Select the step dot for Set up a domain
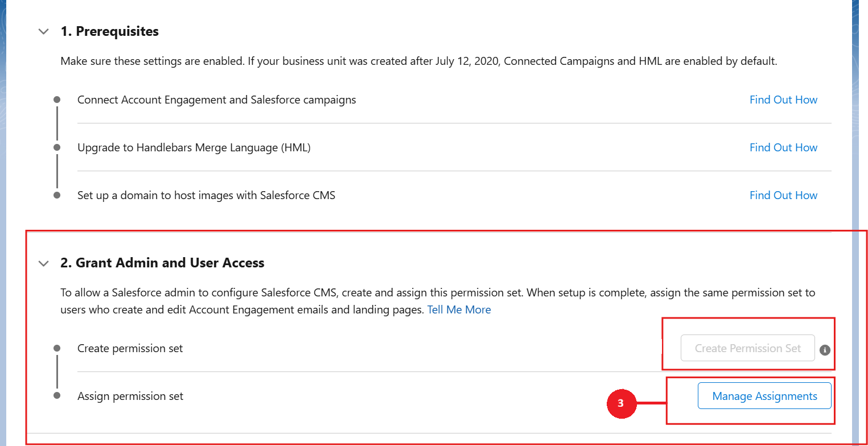This screenshot has height=446, width=868. tap(57, 195)
